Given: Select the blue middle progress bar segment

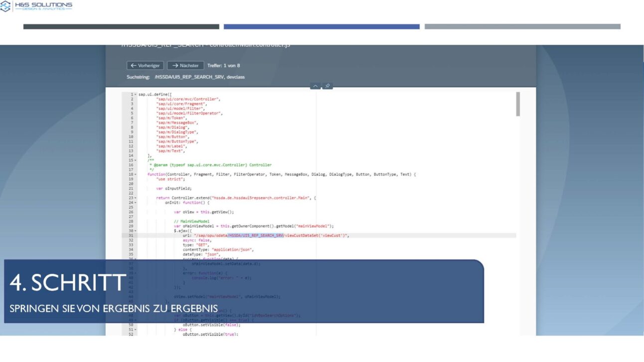Looking at the screenshot, I should coord(322,27).
